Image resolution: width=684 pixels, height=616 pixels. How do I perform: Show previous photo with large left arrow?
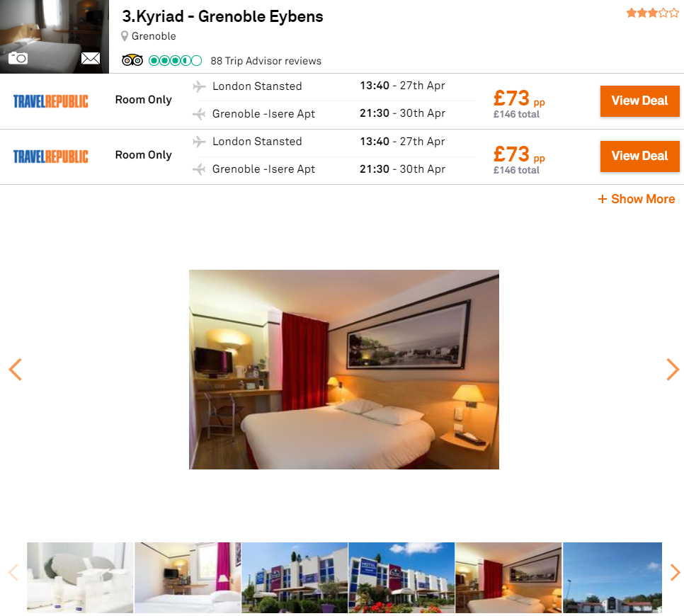tap(16, 370)
